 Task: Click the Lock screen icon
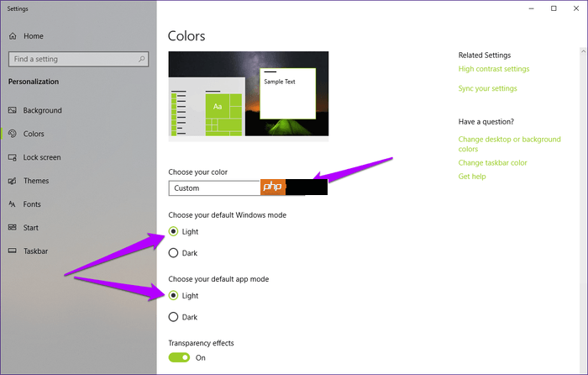[13, 157]
